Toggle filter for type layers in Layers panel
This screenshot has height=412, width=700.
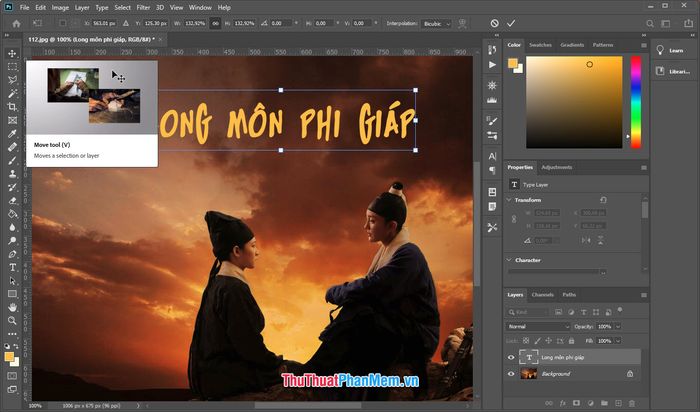point(583,312)
